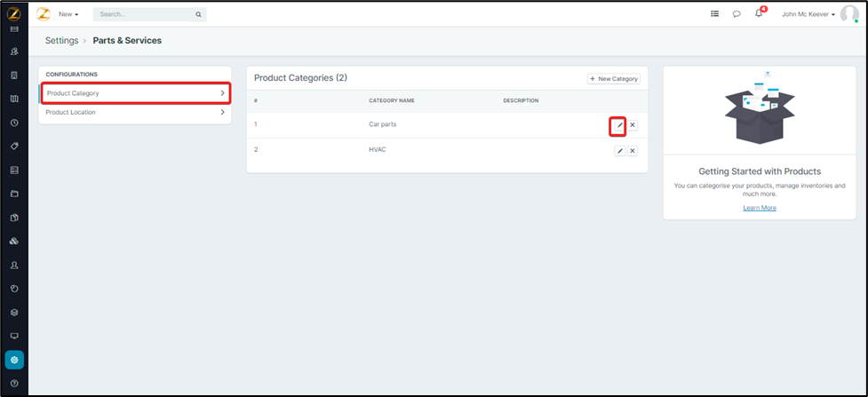Follow the Learn More link
Screen dimensions: 868x397
point(760,208)
